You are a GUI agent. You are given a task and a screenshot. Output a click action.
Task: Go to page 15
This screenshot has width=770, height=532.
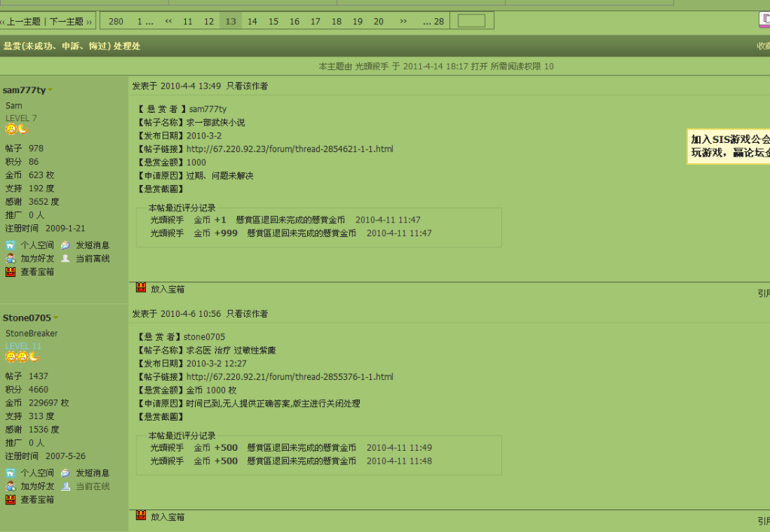(273, 21)
